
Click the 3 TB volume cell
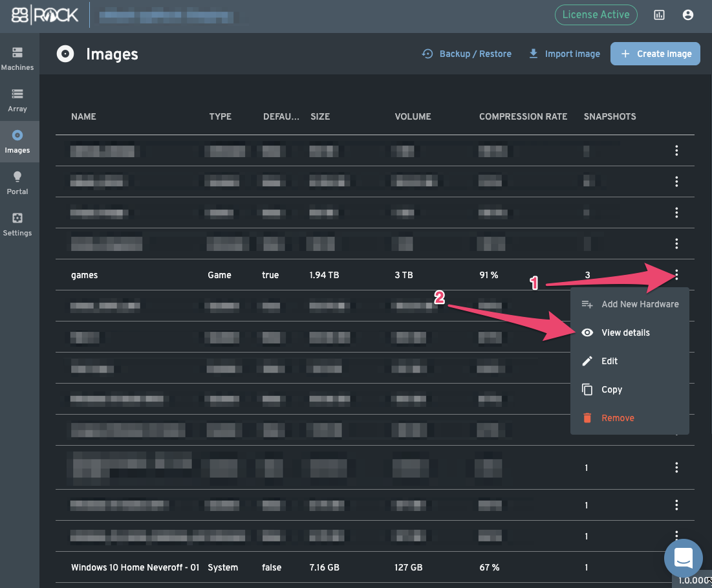tap(404, 275)
